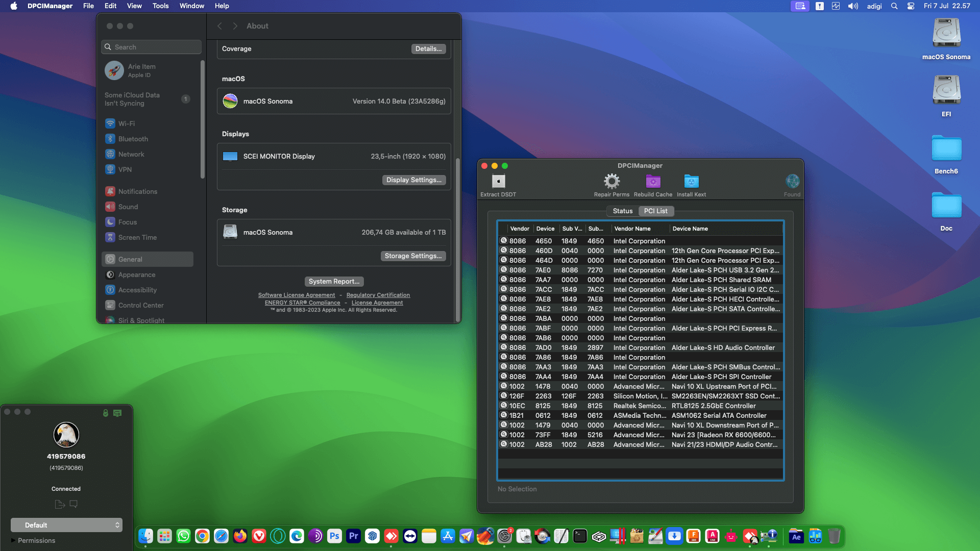Image resolution: width=980 pixels, height=551 pixels.
Task: Click the About pane vertical scrollbar
Action: (x=457, y=239)
